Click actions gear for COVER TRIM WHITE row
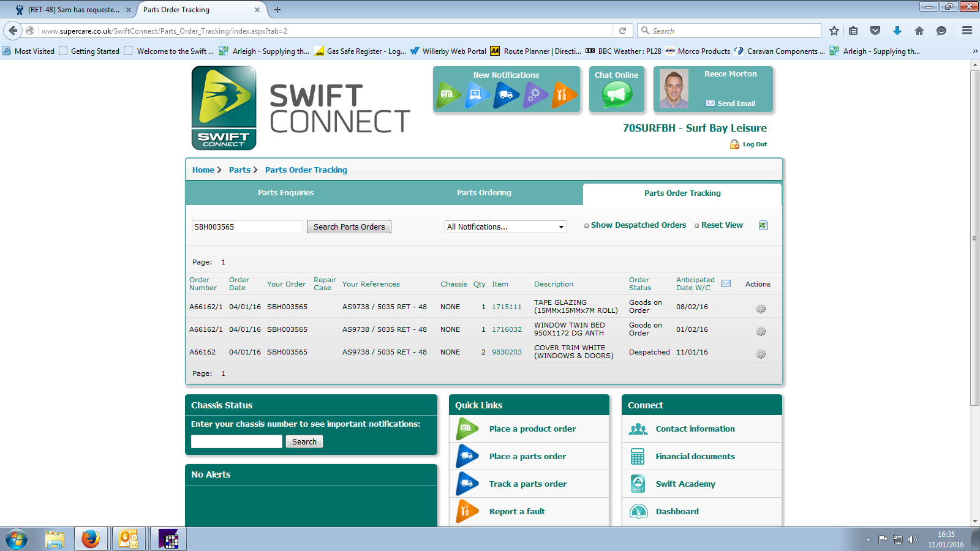Screen dimensions: 980x551 click(x=761, y=354)
